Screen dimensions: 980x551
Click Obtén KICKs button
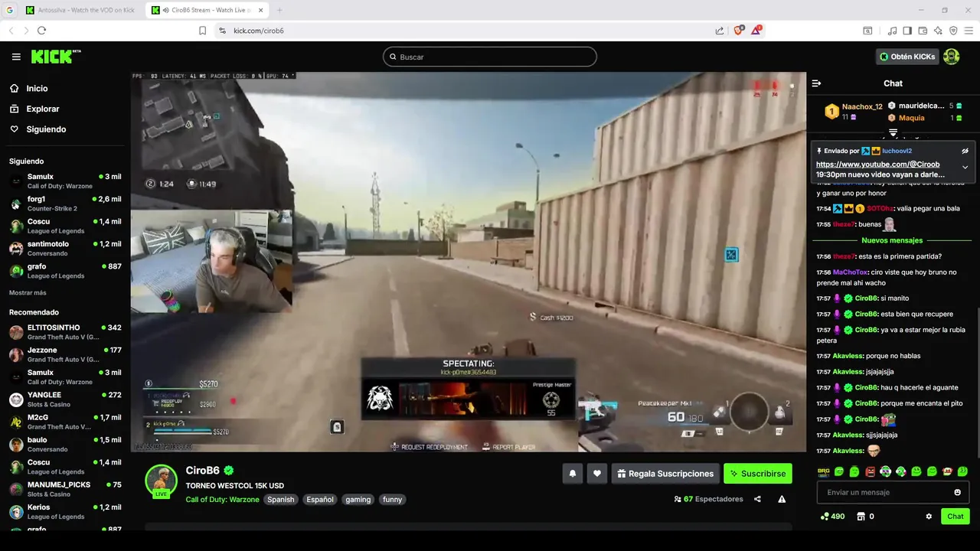pyautogui.click(x=907, y=57)
